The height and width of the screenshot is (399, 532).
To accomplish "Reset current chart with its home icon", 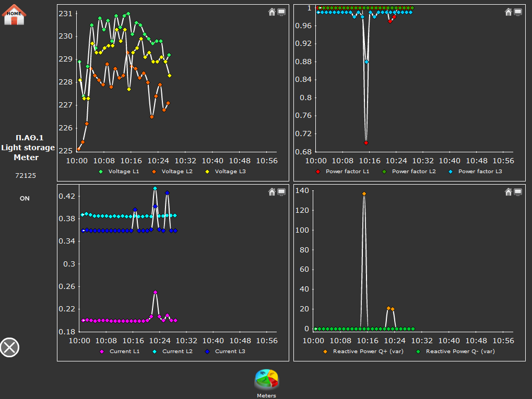I will pyautogui.click(x=272, y=192).
